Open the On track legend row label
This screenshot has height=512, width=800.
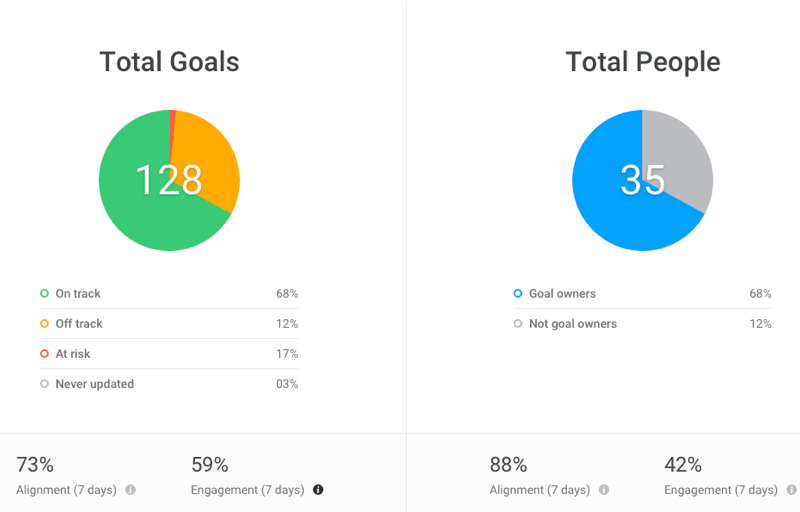point(78,293)
